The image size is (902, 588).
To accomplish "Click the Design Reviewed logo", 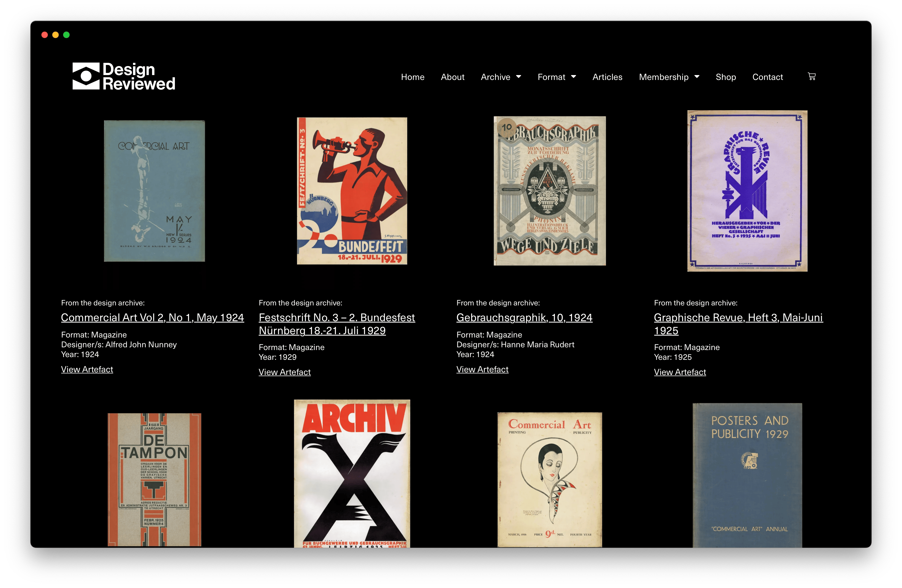I will (123, 76).
